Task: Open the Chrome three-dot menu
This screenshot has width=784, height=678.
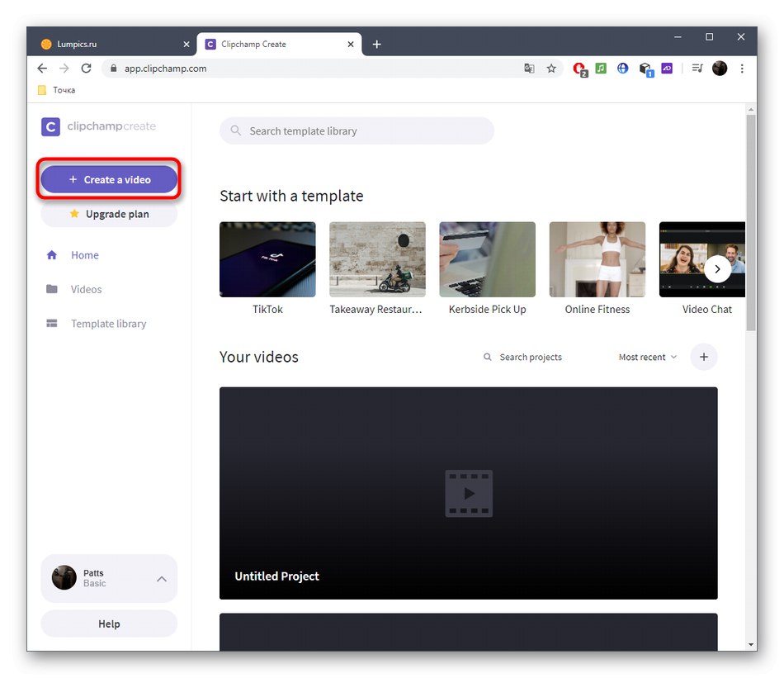Action: pyautogui.click(x=742, y=69)
